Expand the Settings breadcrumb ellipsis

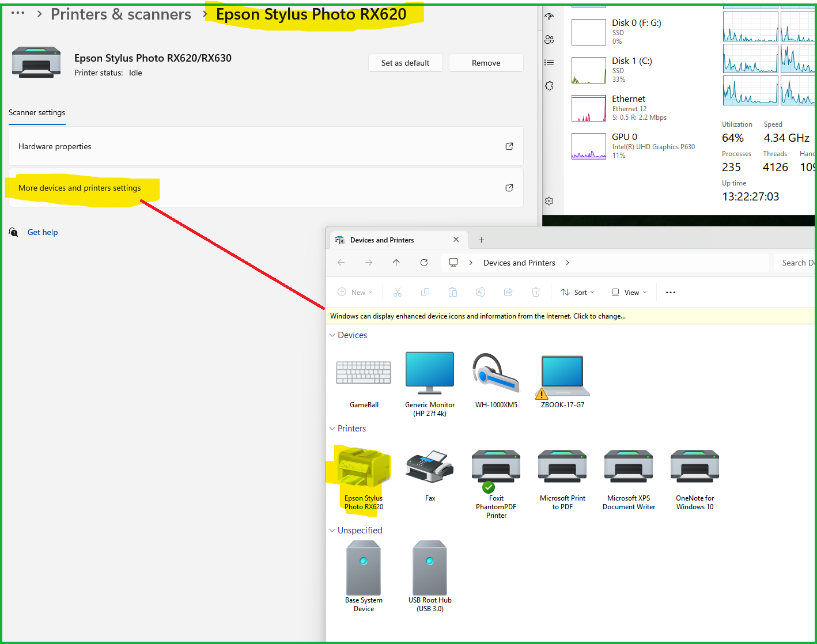tap(18, 13)
